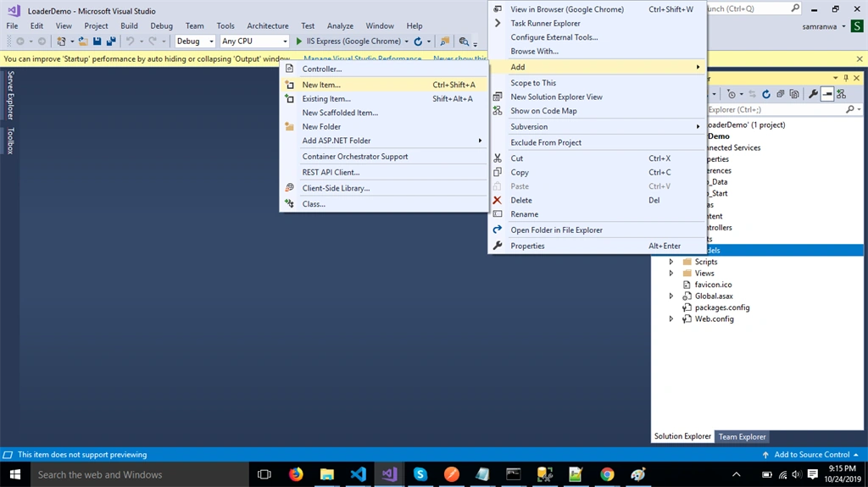This screenshot has height=487, width=868.
Task: Click the Redo toolbar icon
Action: [x=153, y=42]
